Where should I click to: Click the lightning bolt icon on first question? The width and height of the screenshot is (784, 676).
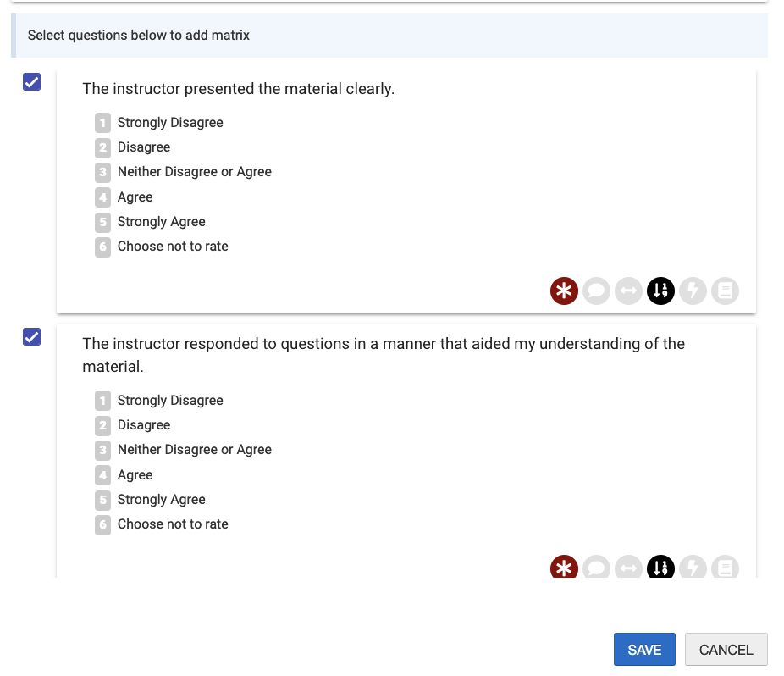pos(693,291)
